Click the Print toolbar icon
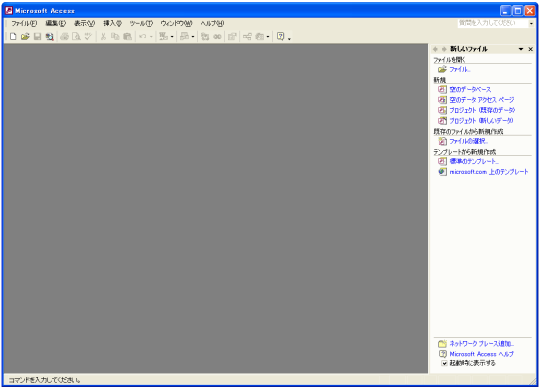This screenshot has height=388, width=540. (x=64, y=36)
